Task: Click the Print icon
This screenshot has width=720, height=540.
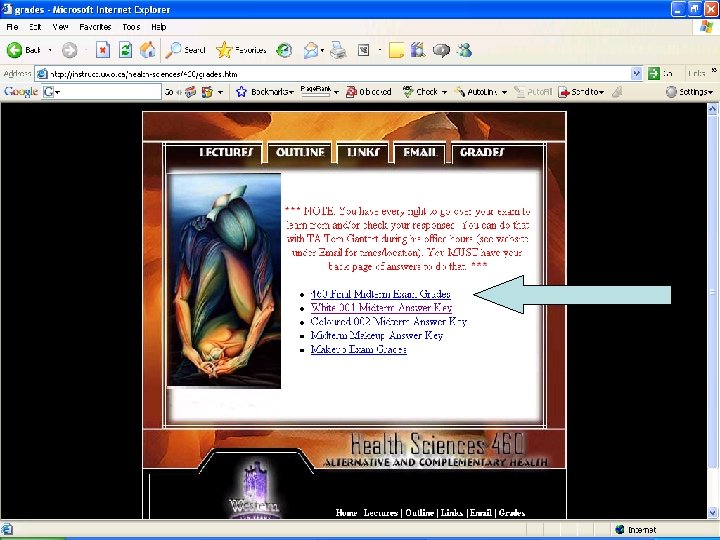Action: [x=339, y=50]
